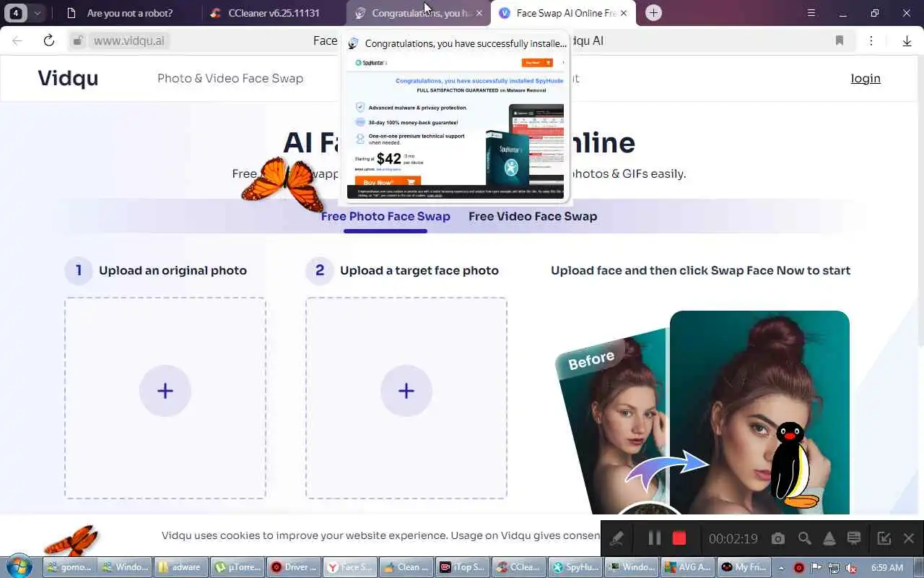
Task: Switch to CCleaner v6.25.11131 tab
Action: [274, 13]
